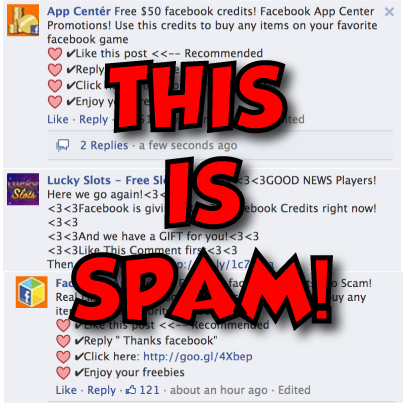
Task: Click the Facebook cube app avatar
Action: pos(32,292)
